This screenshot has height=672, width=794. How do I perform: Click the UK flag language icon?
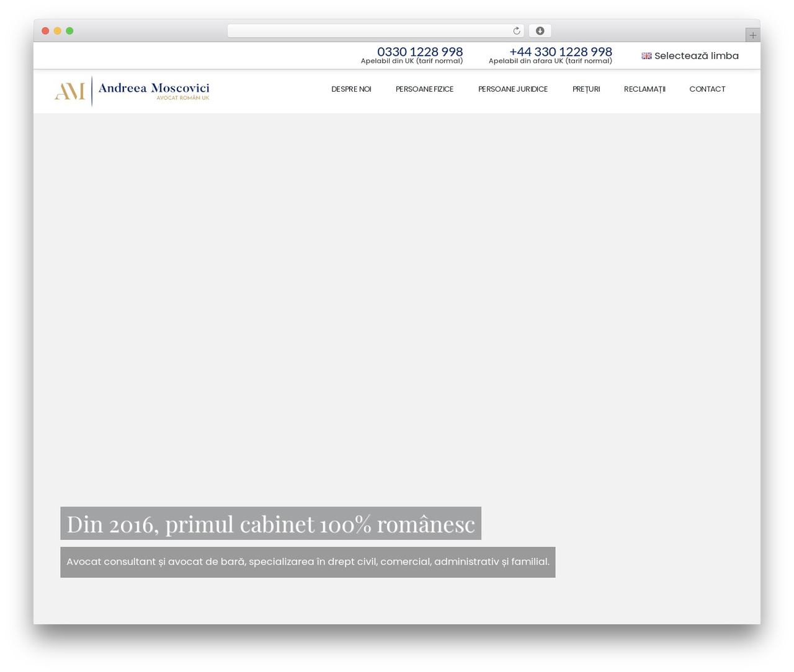(x=646, y=56)
